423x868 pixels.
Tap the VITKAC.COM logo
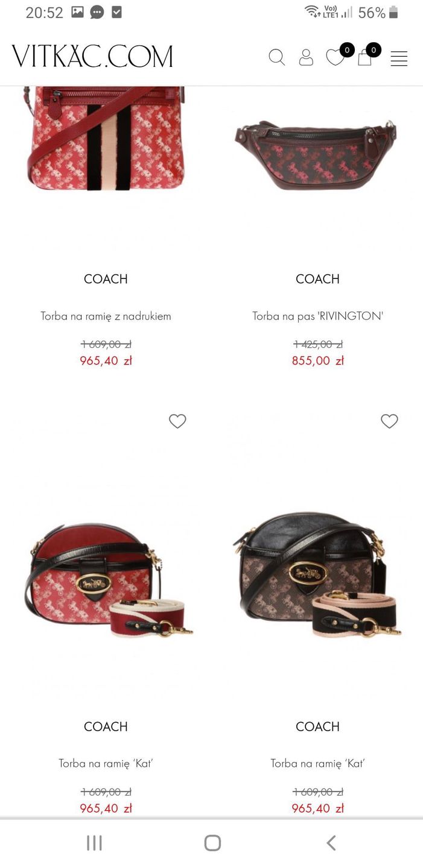pos(92,56)
